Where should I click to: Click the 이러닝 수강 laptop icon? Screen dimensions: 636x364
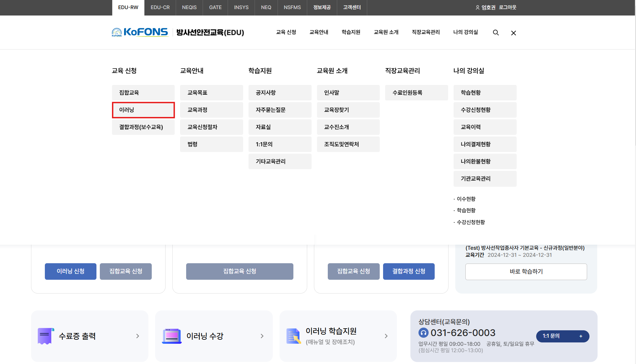(x=172, y=336)
